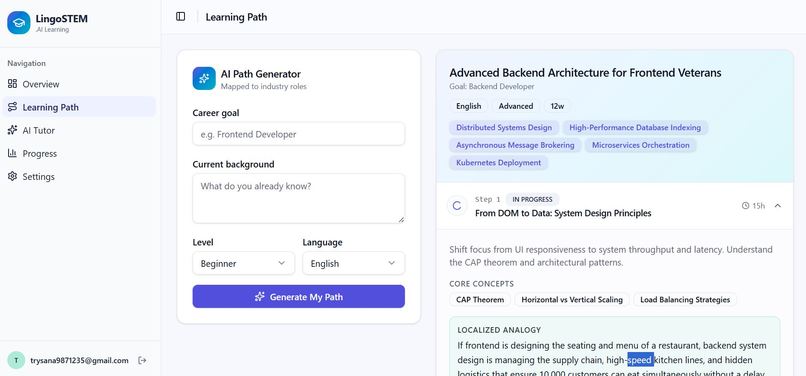Click the AI Path Generator heading
Screen dimensions: 806x376
click(261, 74)
